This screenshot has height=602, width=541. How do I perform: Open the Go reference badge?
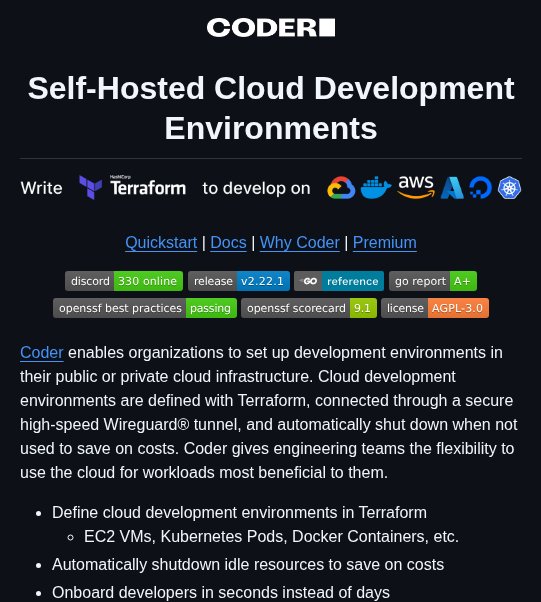[339, 281]
